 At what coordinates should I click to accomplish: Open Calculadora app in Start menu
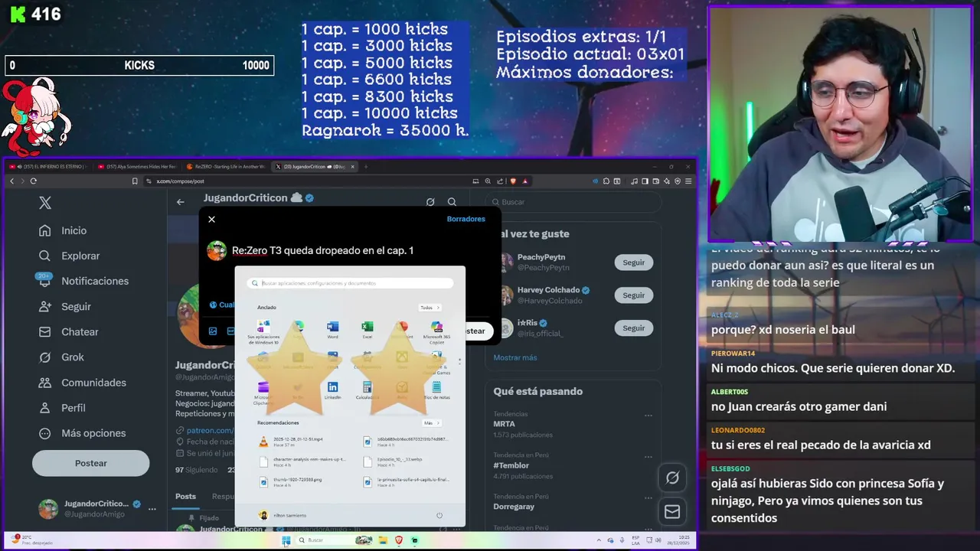click(x=367, y=390)
